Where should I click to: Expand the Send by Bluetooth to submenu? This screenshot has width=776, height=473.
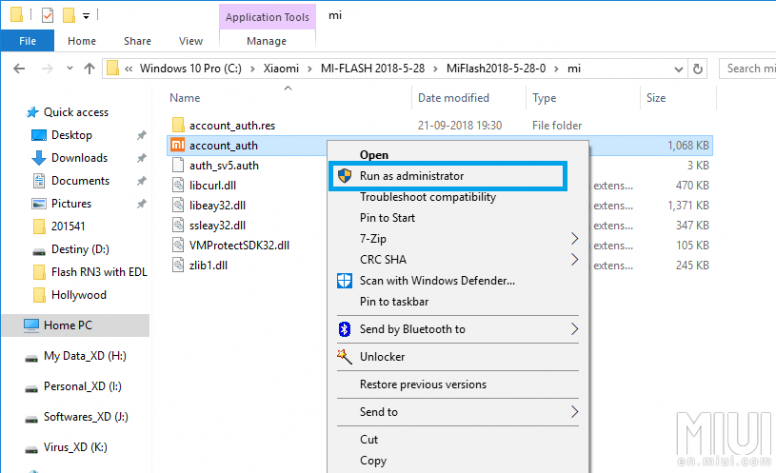[575, 329]
